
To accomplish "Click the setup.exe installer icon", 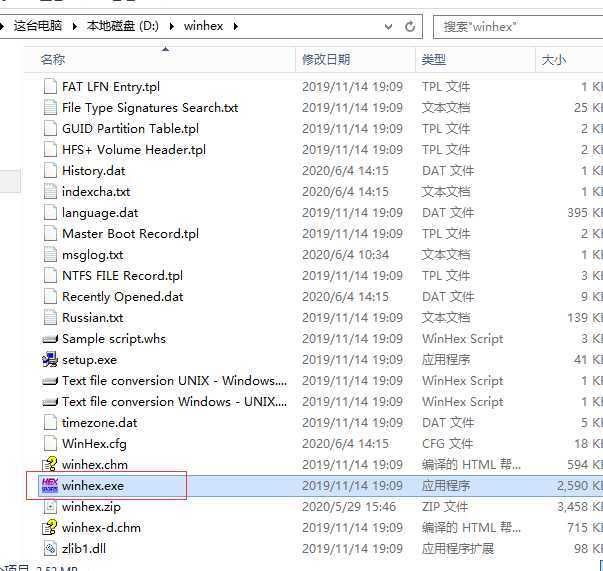I will click(50, 360).
